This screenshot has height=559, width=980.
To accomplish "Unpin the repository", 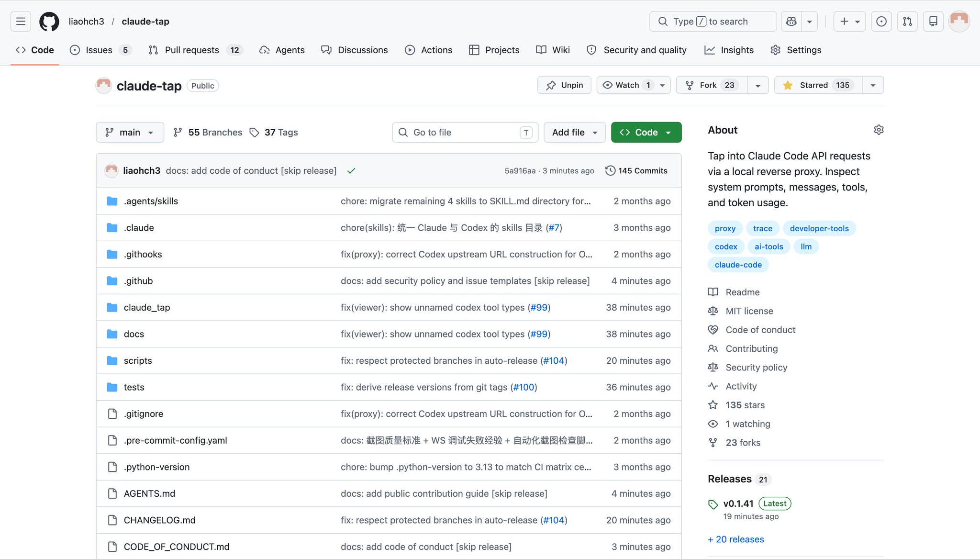I will [x=564, y=85].
